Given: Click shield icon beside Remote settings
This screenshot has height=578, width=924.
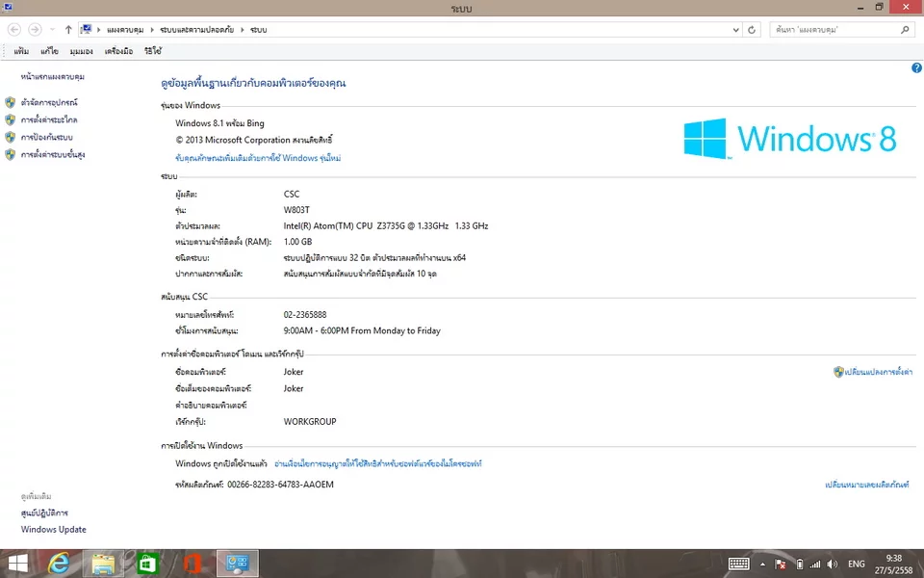Looking at the screenshot, I should 10,119.
